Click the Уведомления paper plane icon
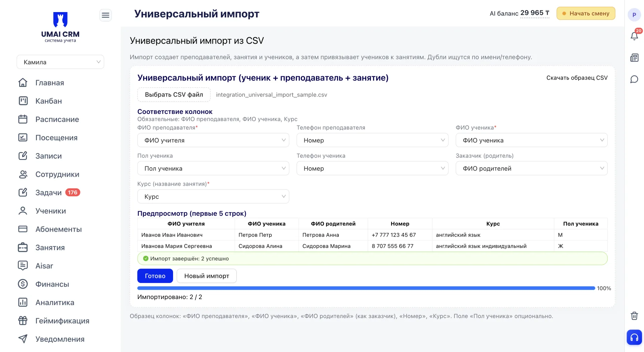 pyautogui.click(x=23, y=339)
